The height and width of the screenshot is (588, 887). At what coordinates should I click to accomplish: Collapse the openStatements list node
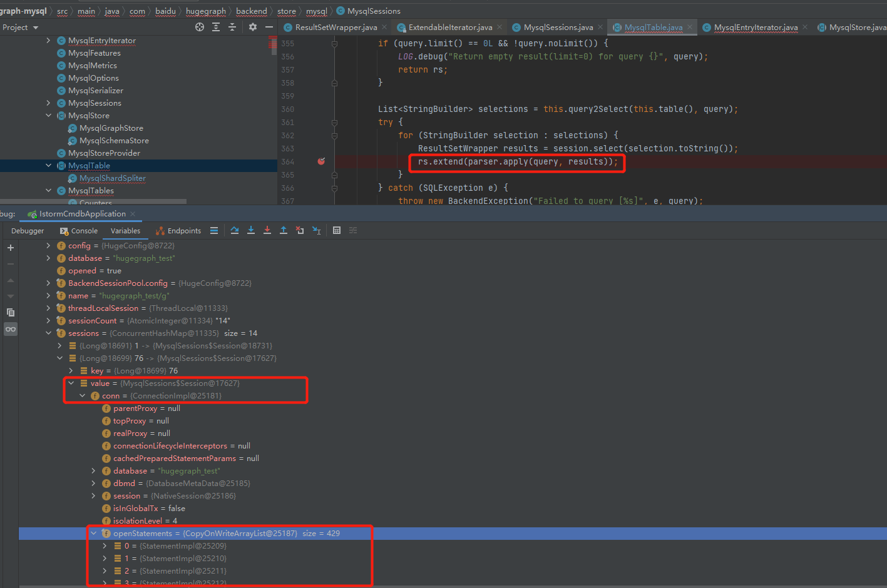(94, 533)
